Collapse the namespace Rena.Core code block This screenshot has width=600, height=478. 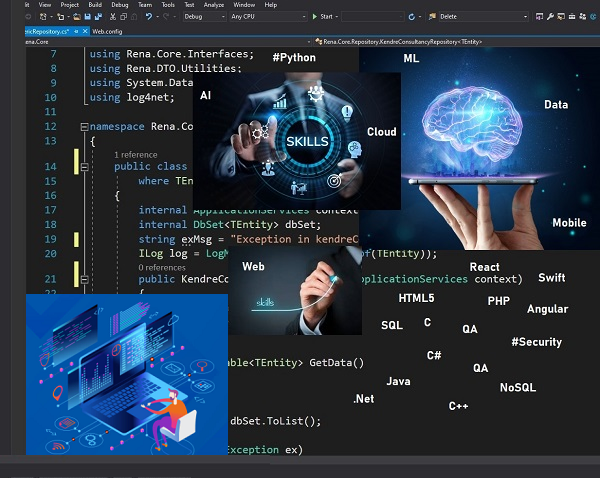83,127
